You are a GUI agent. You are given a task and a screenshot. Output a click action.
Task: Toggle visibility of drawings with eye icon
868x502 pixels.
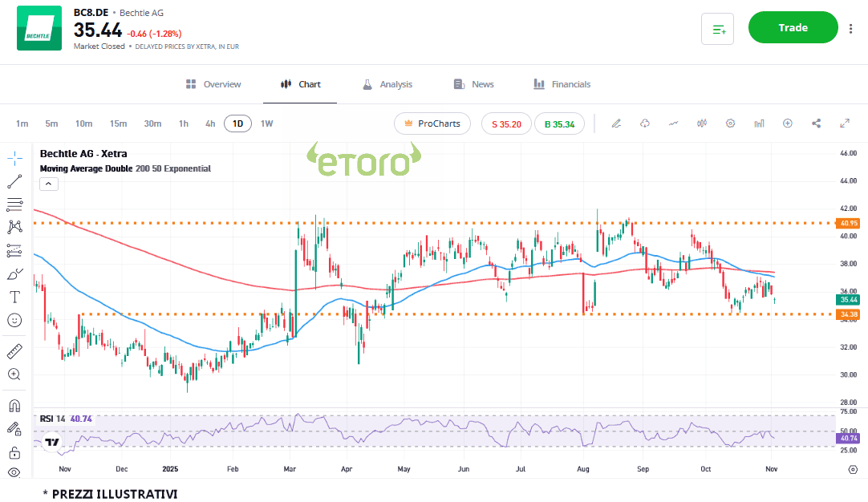[14, 472]
